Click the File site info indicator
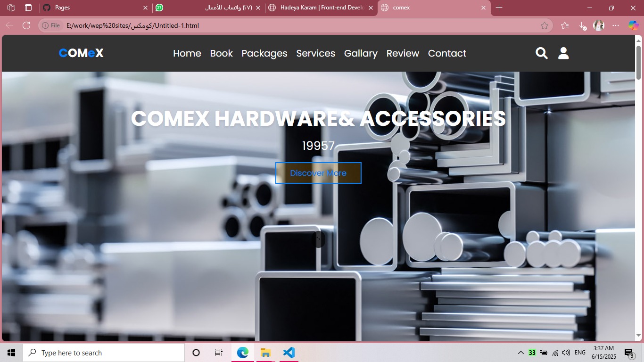Screen dimensions: 644x362 (51, 25)
